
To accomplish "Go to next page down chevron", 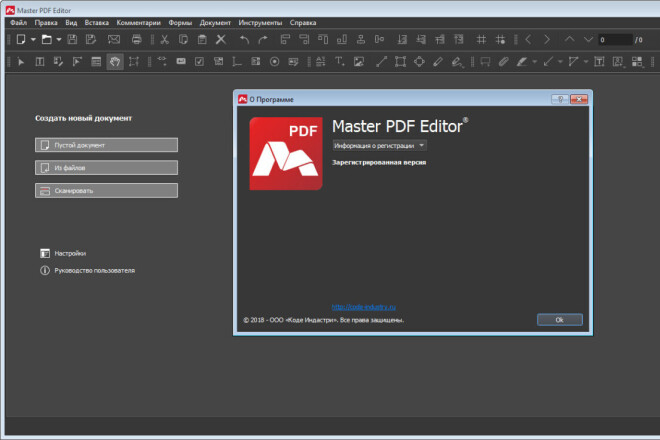I will click(x=588, y=40).
